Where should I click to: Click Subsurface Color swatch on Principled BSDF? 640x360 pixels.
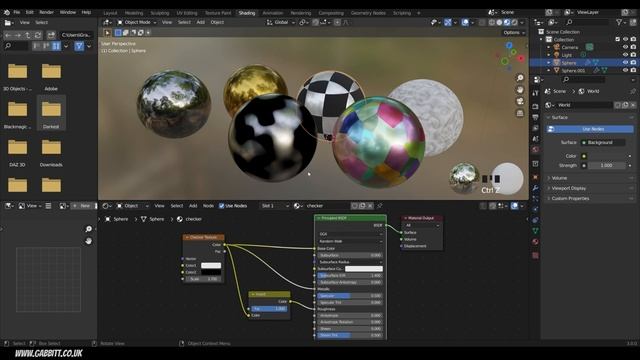364,269
